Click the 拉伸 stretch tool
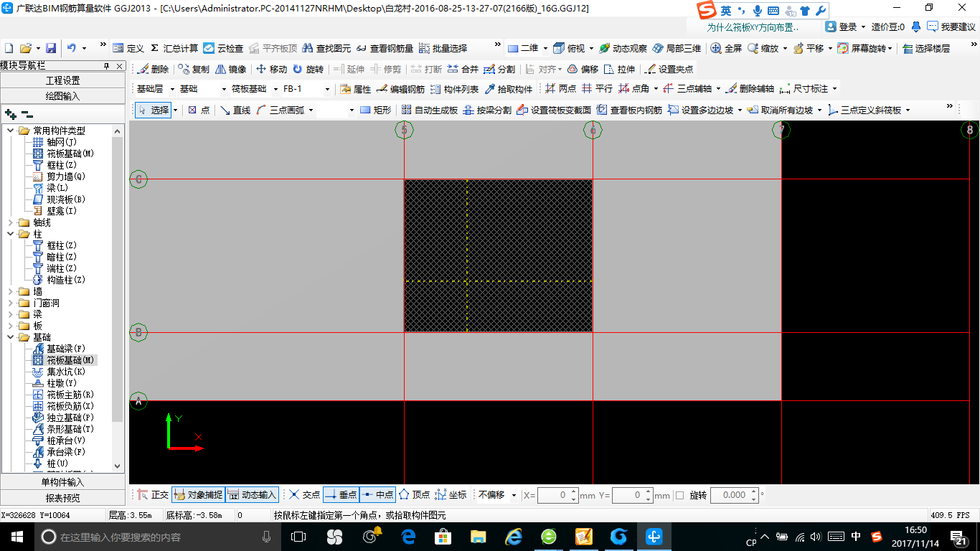Screen dimensions: 980x551 click(x=620, y=70)
